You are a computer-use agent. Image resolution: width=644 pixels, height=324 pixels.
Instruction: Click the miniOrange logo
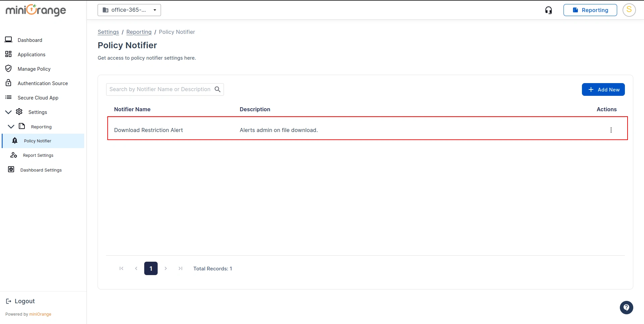36,10
